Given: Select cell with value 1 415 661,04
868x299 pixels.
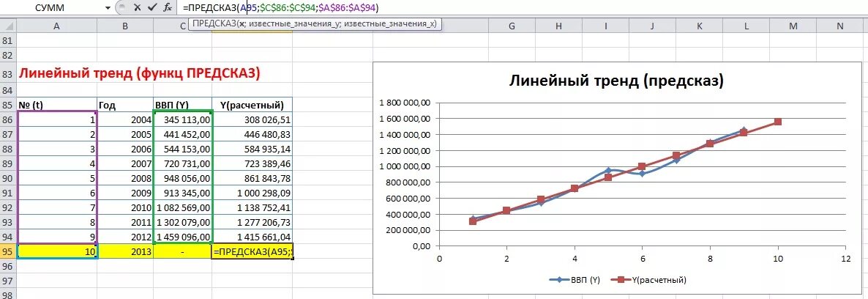Looking at the screenshot, I should pyautogui.click(x=252, y=237).
